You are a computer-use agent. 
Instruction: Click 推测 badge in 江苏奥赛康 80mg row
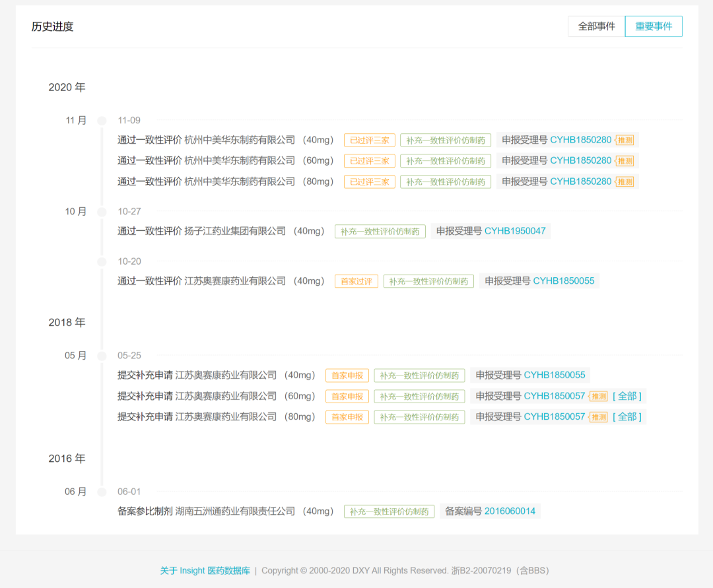(x=598, y=417)
